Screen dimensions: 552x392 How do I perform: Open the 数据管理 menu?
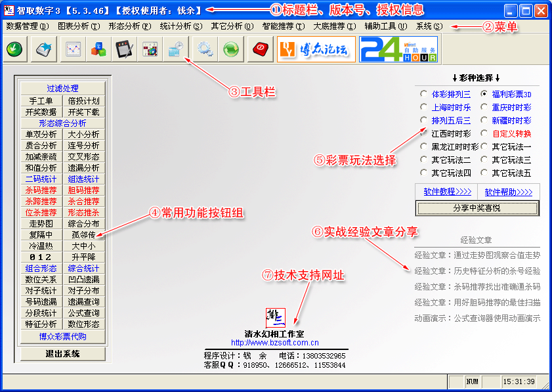click(x=28, y=26)
